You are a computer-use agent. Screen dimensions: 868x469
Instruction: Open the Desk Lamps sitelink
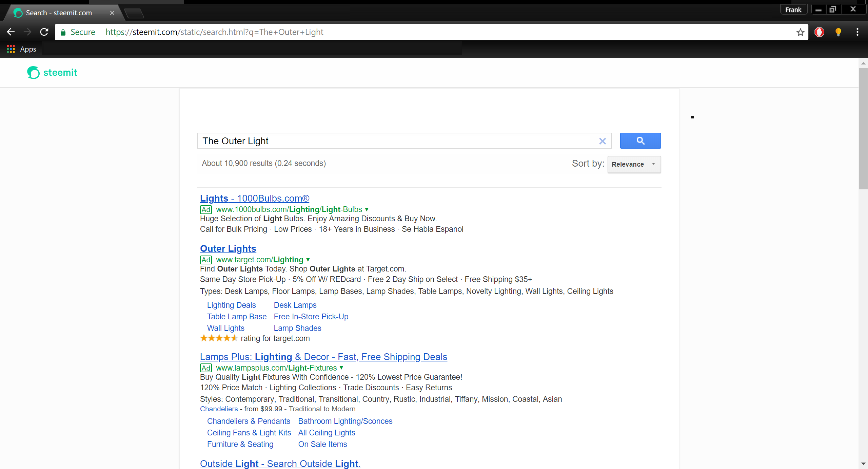295,305
